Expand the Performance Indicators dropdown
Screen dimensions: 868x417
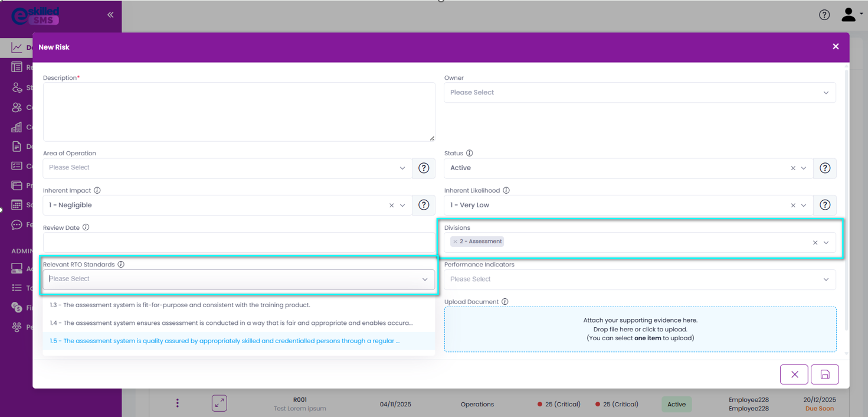tap(640, 279)
